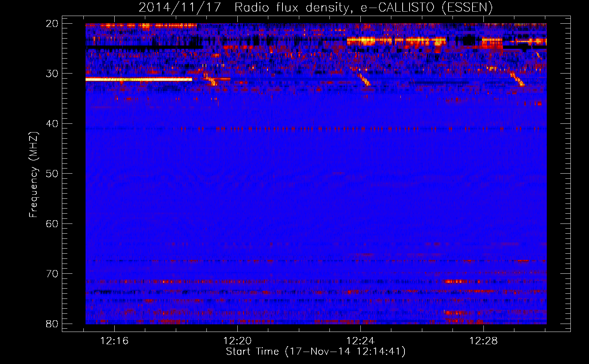Click the '30' frequency tick label
The height and width of the screenshot is (364, 589).
[x=52, y=74]
